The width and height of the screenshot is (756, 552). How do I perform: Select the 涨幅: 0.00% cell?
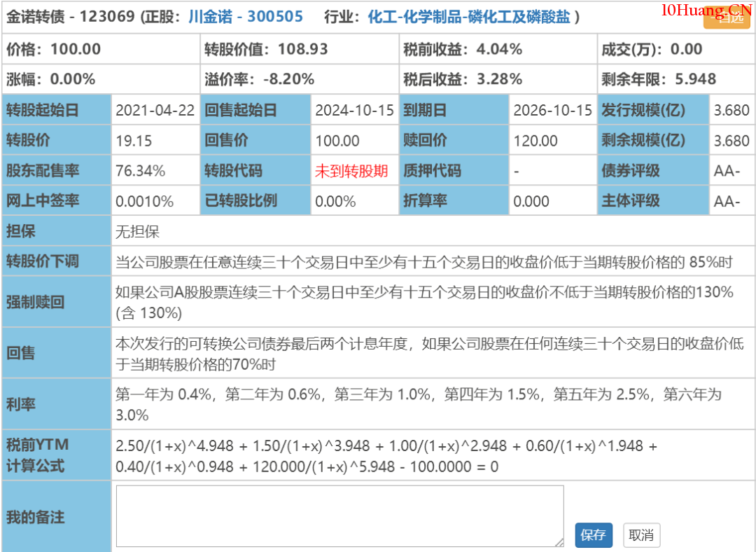click(101, 79)
